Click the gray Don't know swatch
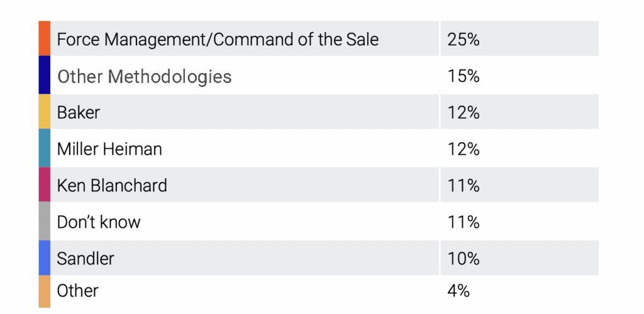Image resolution: width=644 pixels, height=314 pixels. 44,221
